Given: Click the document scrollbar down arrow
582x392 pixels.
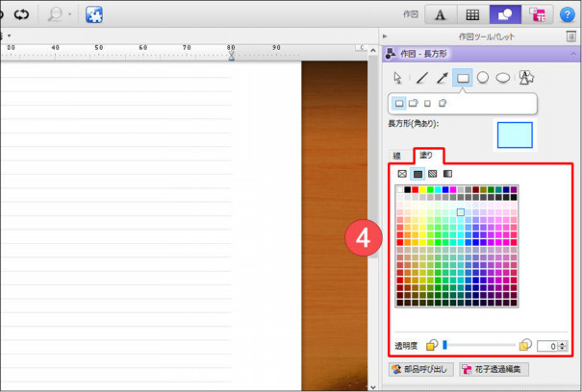Looking at the screenshot, I should (373, 387).
